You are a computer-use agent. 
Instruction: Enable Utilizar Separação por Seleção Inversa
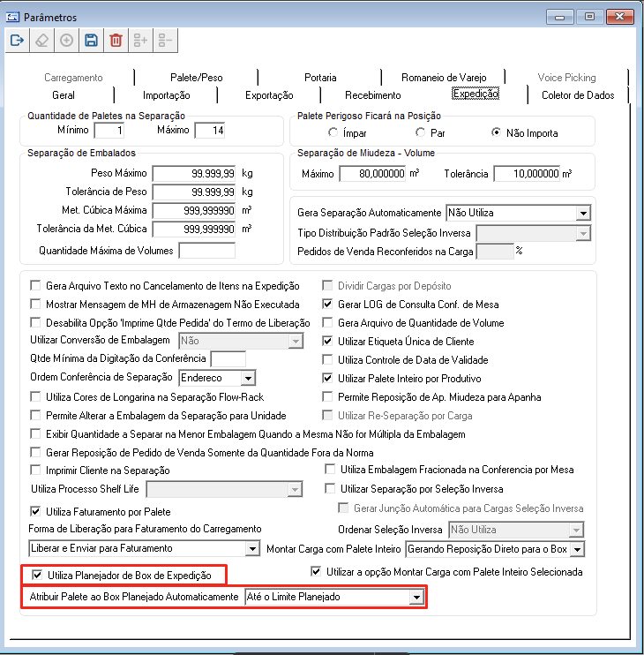330,488
